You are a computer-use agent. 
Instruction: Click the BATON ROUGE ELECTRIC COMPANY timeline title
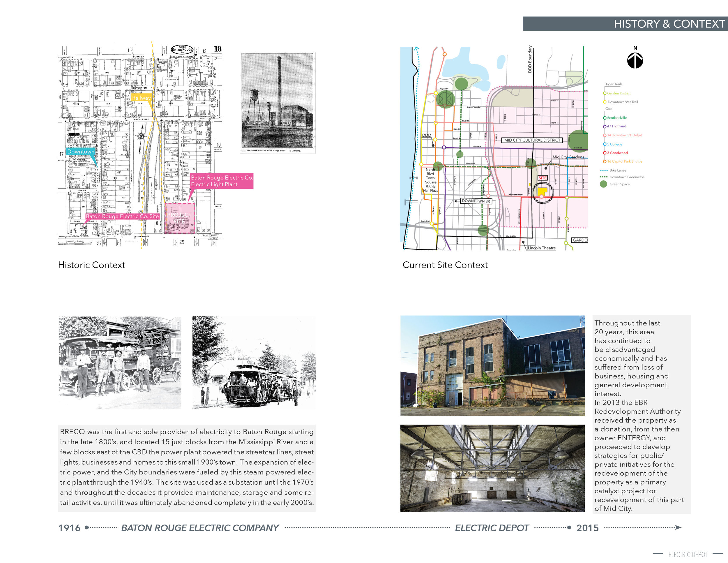[x=200, y=528]
